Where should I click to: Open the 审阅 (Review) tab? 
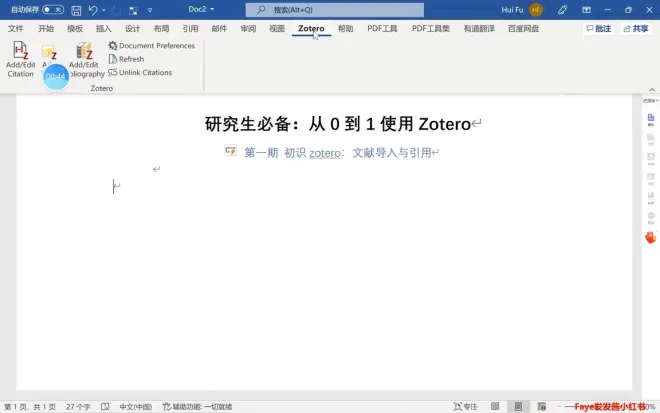tap(248, 29)
